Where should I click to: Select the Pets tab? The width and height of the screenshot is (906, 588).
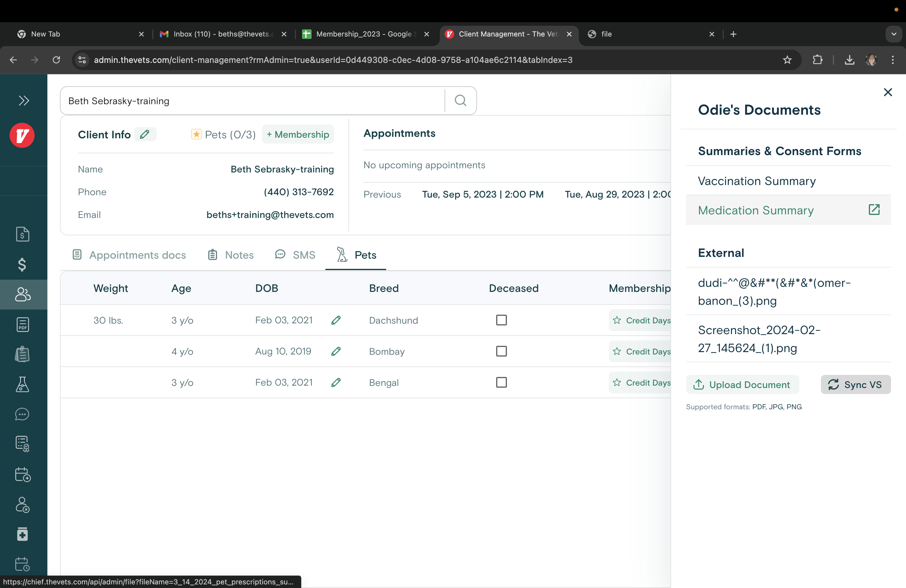pos(356,255)
